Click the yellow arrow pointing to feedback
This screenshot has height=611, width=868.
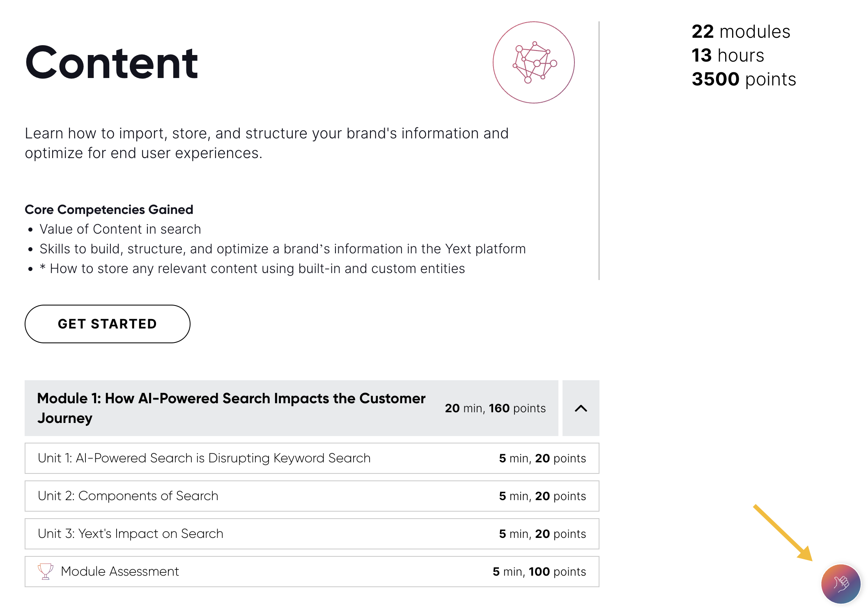(x=783, y=533)
